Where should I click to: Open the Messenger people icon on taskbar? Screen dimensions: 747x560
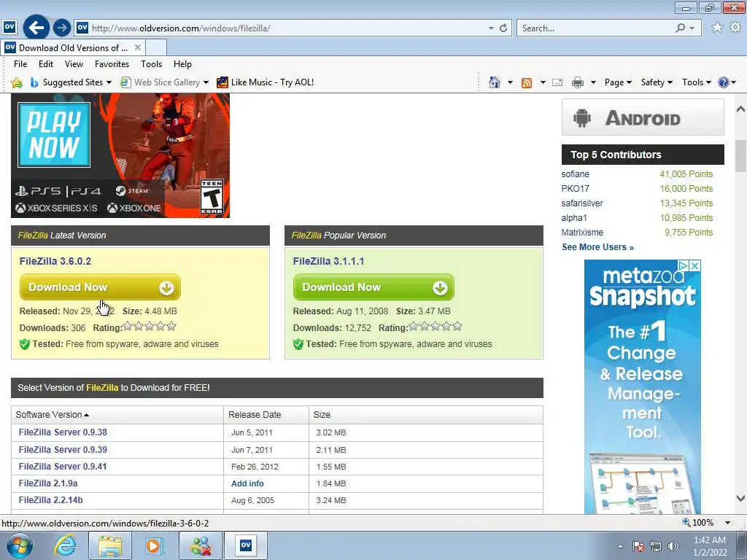201,545
